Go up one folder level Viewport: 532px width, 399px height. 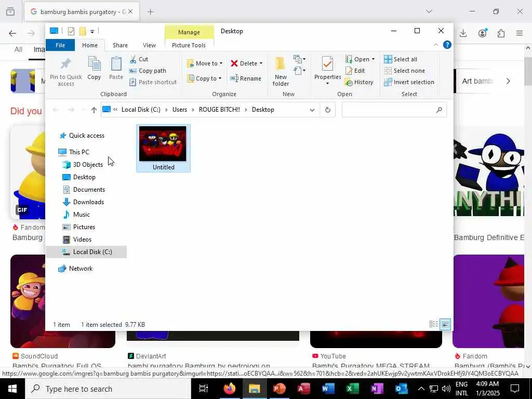pos(94,110)
